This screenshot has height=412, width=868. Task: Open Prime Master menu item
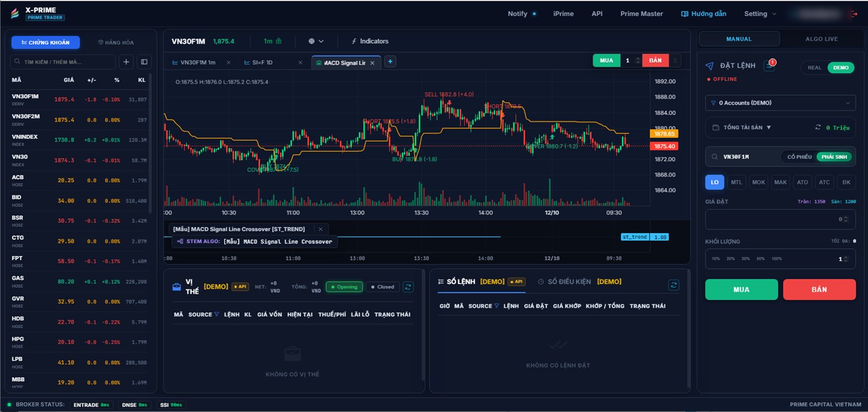(642, 14)
